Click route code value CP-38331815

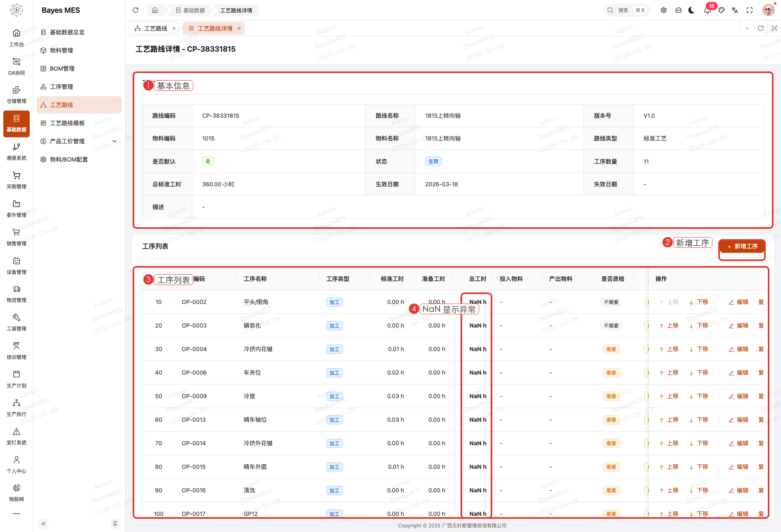point(221,116)
